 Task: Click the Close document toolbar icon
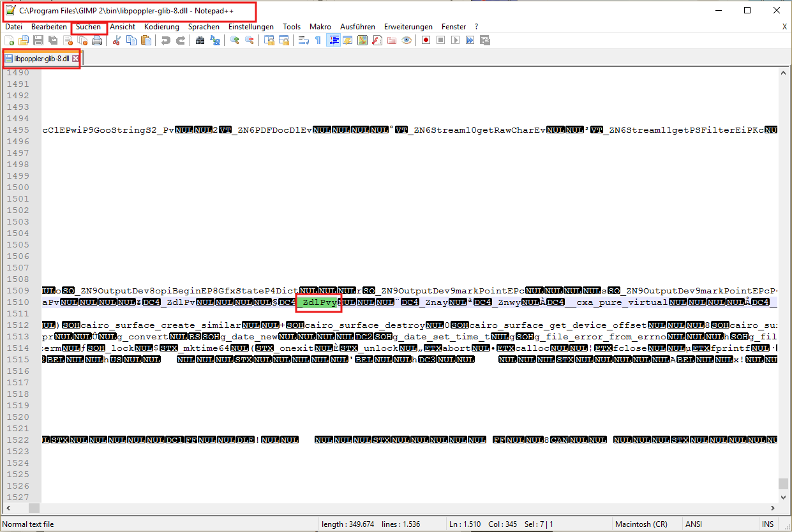point(68,40)
